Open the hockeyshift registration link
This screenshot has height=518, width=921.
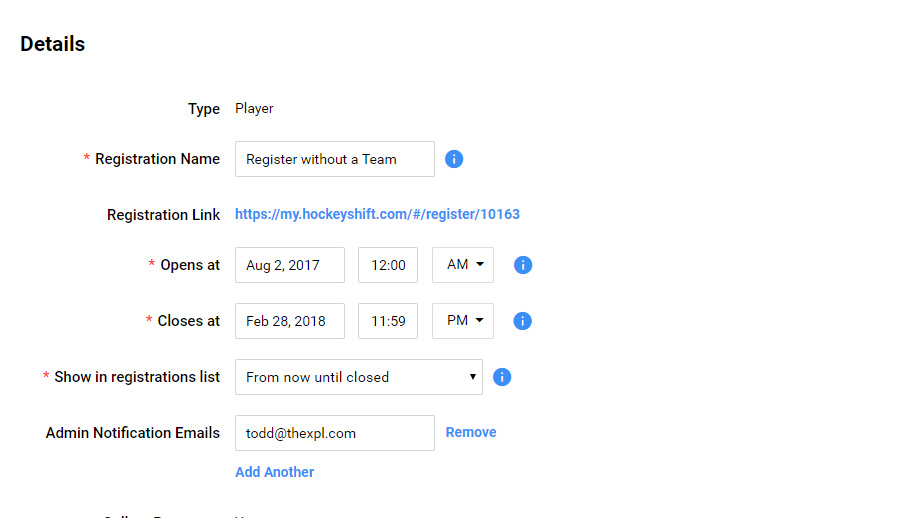[x=377, y=214]
